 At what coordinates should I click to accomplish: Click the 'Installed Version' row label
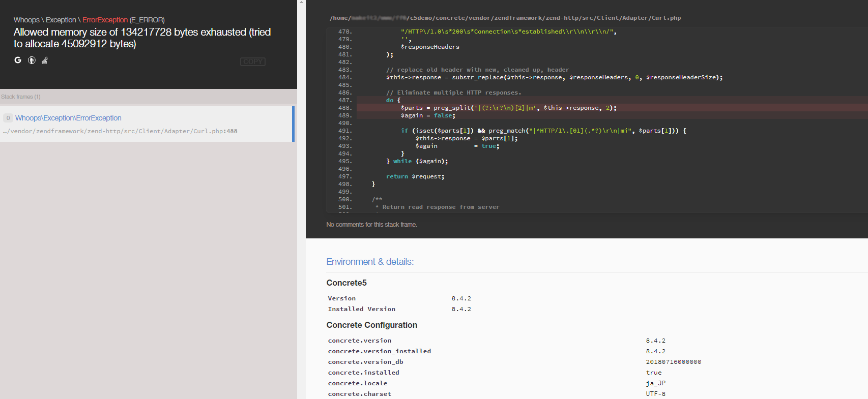(361, 309)
